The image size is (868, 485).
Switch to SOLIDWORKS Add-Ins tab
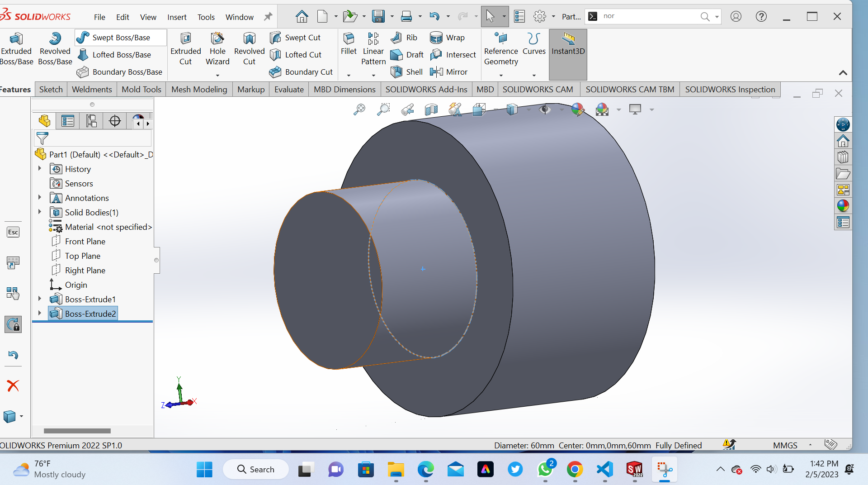(x=426, y=90)
